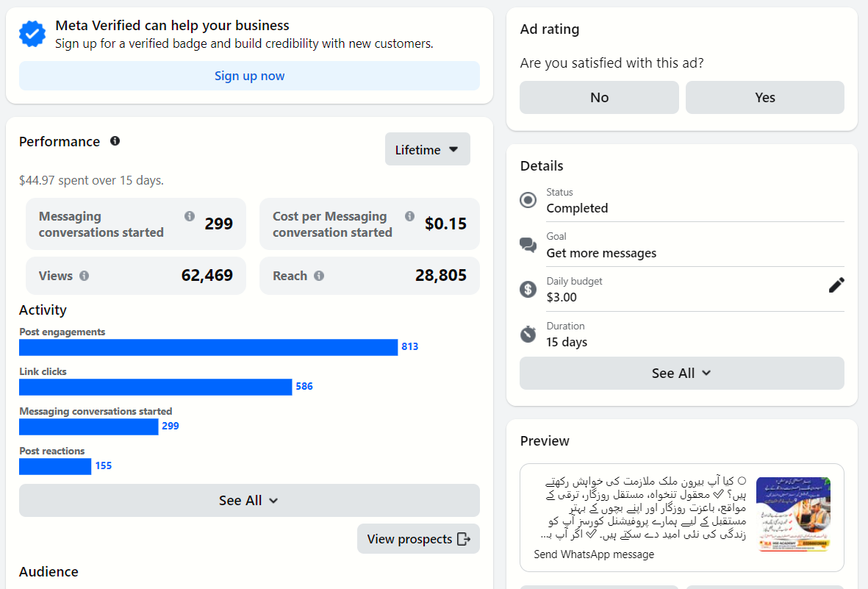Edit daily budget with pencil icon
This screenshot has height=589, width=868.
tap(836, 285)
